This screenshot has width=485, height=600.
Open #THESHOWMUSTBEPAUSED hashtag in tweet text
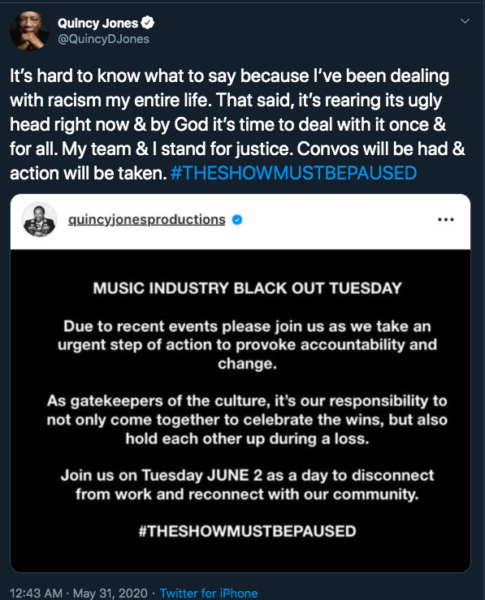pyautogui.click(x=294, y=173)
